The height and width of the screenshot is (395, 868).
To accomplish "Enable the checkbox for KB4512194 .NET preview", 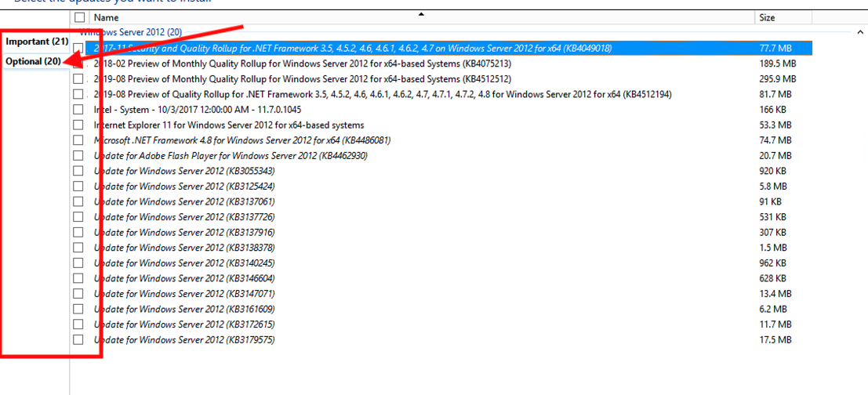I will [x=78, y=94].
